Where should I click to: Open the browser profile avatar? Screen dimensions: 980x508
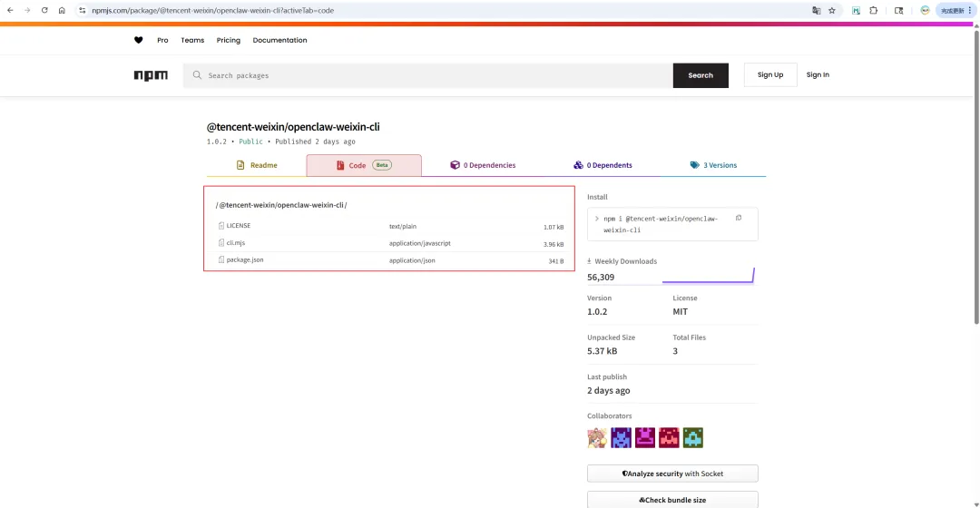[x=925, y=10]
